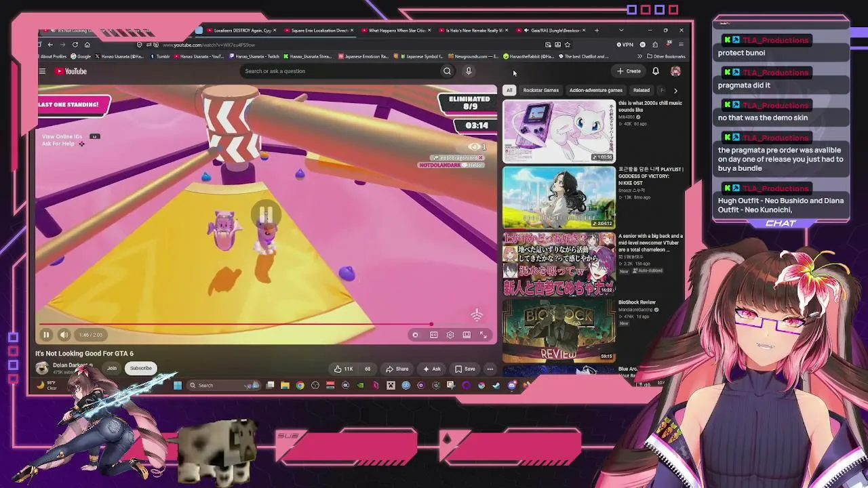Go to the YouTube home logo
The width and height of the screenshot is (868, 488).
[71, 71]
